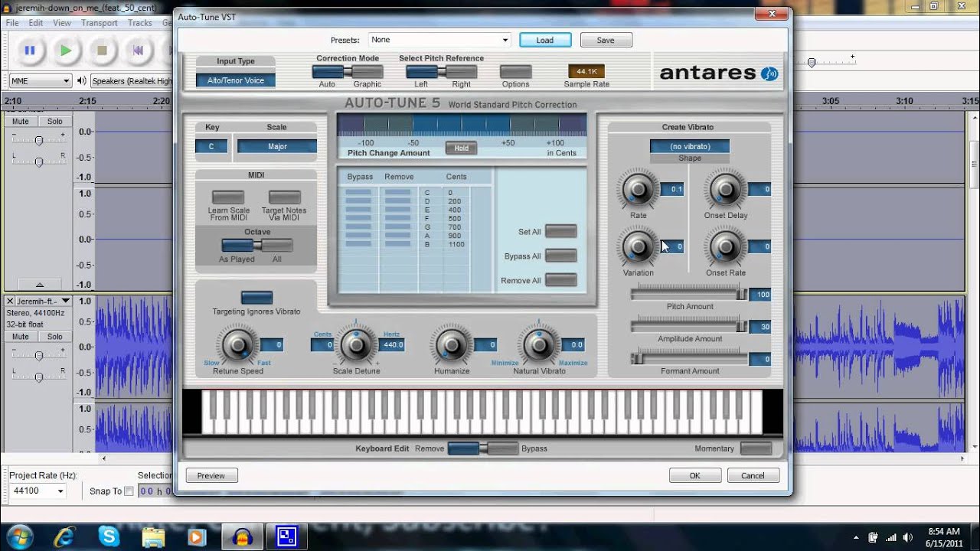980x551 pixels.
Task: Open the View menu in Audacity
Action: (x=62, y=23)
